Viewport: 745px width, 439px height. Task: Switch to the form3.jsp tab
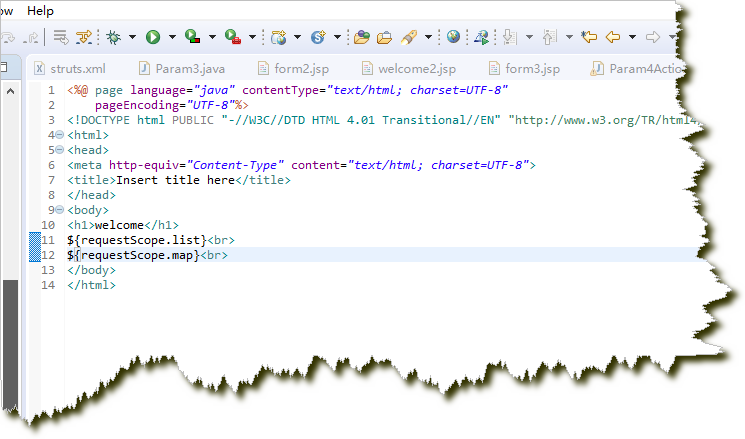525,68
